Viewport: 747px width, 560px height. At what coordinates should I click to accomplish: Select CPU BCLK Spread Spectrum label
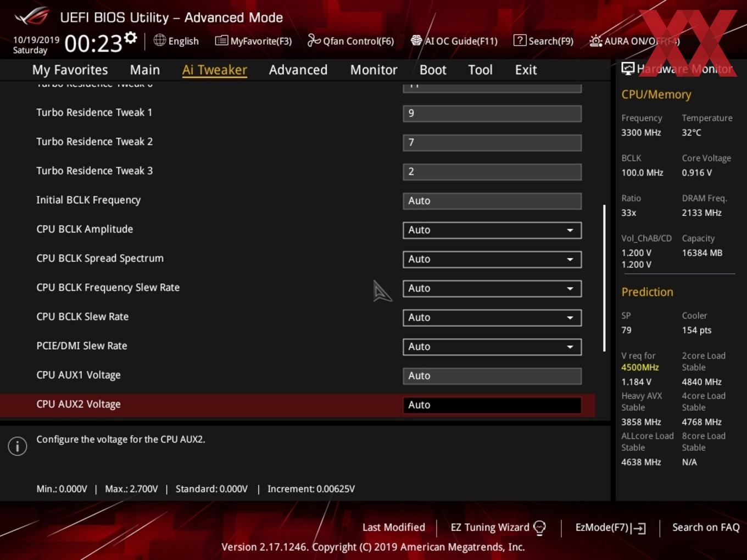click(100, 259)
